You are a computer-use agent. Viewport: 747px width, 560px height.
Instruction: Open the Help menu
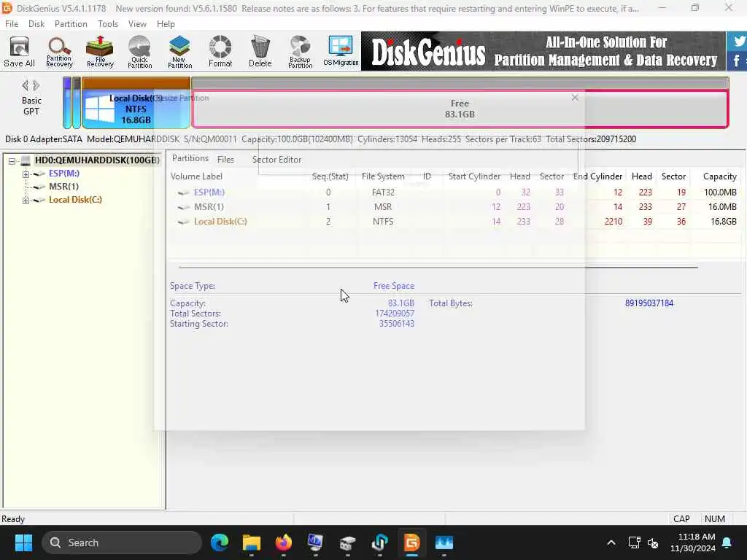[166, 24]
